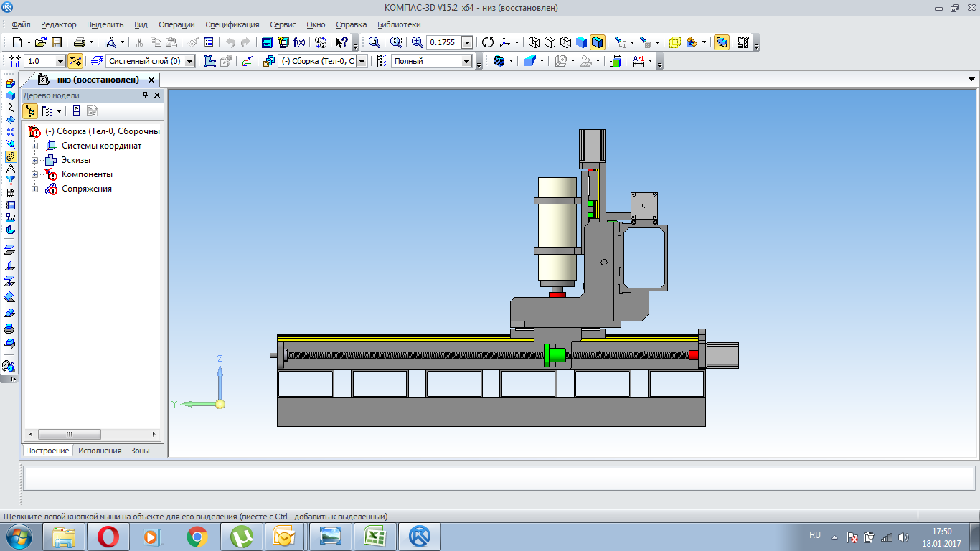
Task: Open the zoom scale 0.1755 dropdown
Action: click(467, 42)
